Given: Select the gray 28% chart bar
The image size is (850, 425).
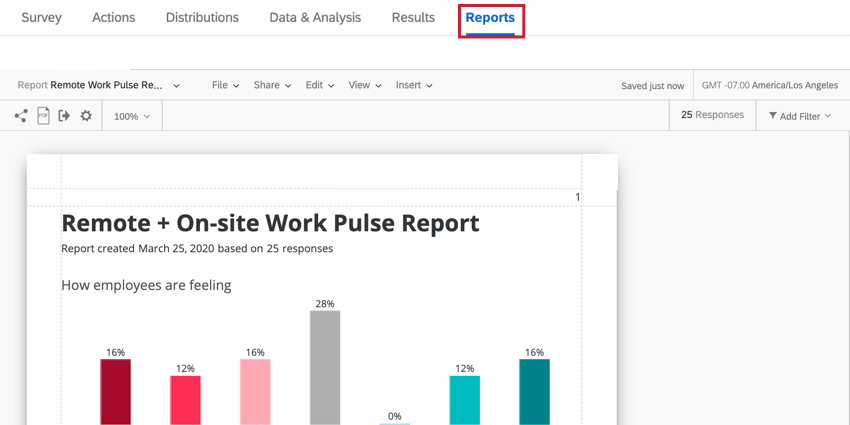Looking at the screenshot, I should [x=325, y=367].
